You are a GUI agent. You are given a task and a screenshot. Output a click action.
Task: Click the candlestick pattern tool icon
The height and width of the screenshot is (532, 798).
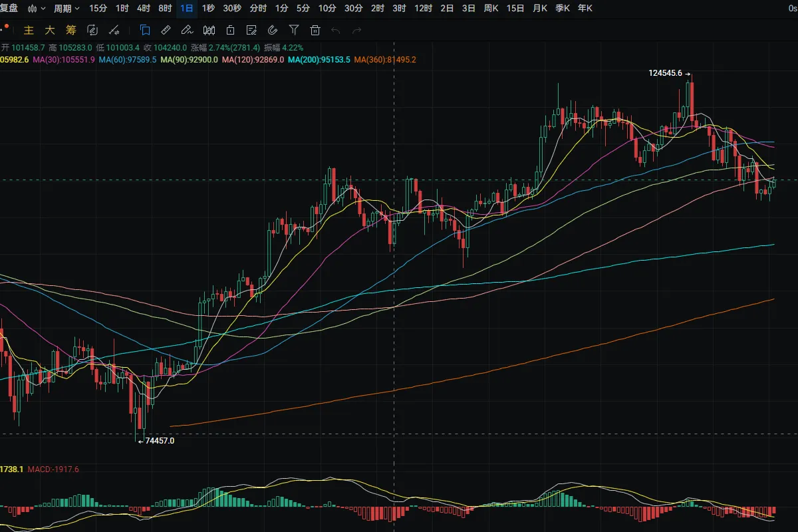pyautogui.click(x=209, y=31)
